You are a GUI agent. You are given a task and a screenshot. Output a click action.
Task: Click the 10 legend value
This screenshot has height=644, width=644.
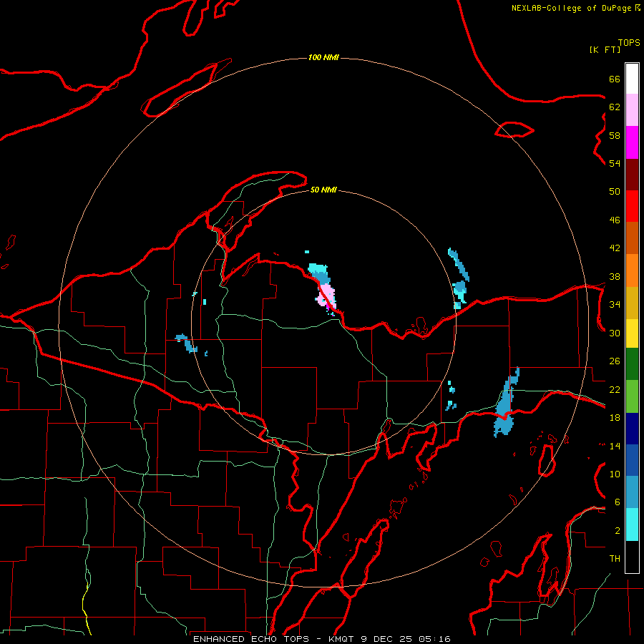[615, 474]
